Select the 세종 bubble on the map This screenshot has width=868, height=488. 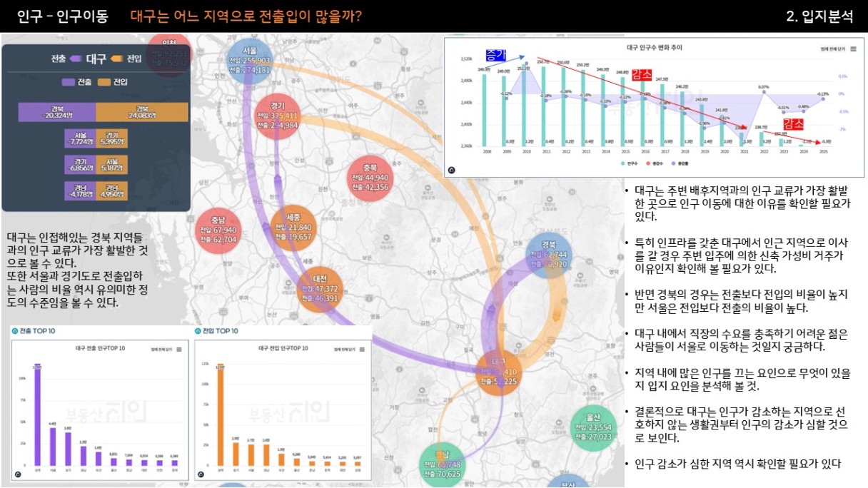293,228
